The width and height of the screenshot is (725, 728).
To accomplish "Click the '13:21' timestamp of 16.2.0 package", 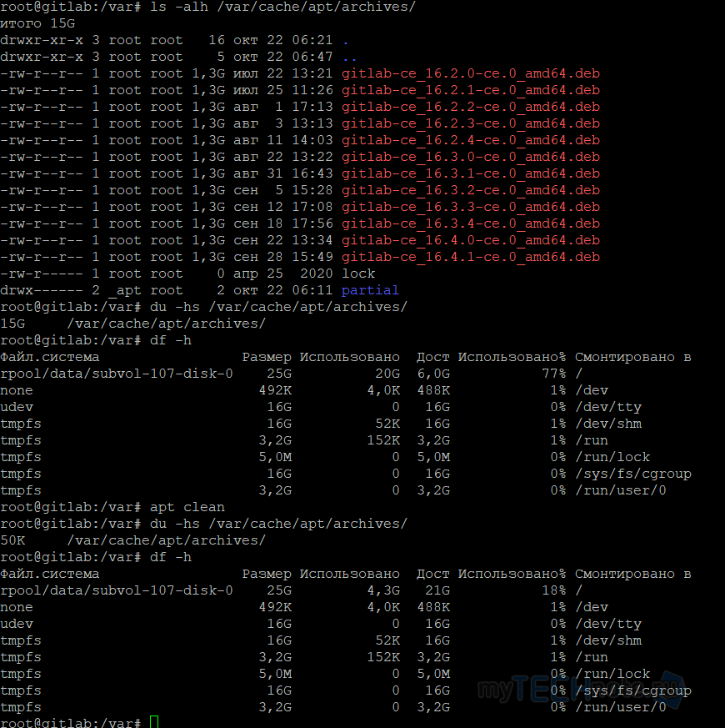I will pyautogui.click(x=312, y=73).
